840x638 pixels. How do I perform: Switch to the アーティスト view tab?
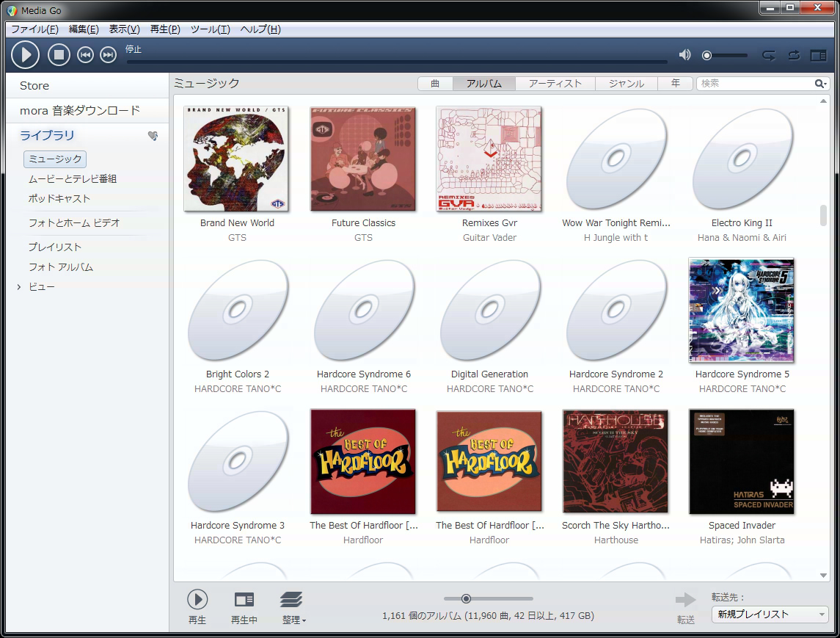pos(555,84)
